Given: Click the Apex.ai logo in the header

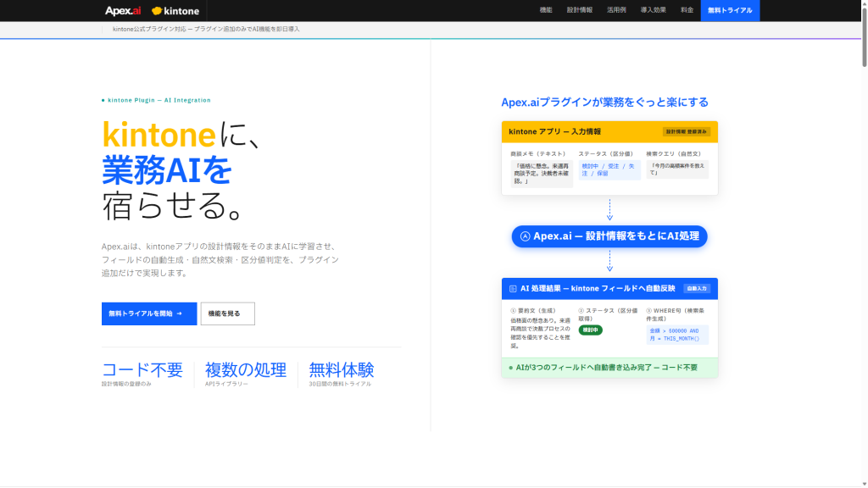Looking at the screenshot, I should point(123,11).
